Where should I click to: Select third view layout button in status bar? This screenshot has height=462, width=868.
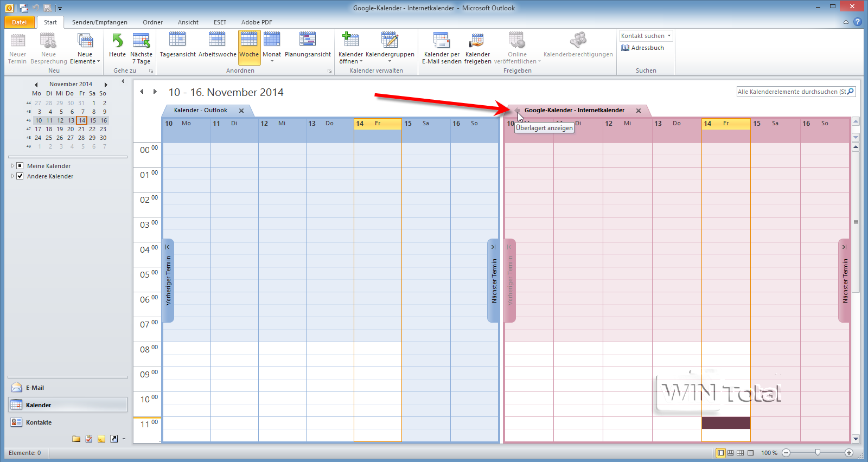[740, 453]
